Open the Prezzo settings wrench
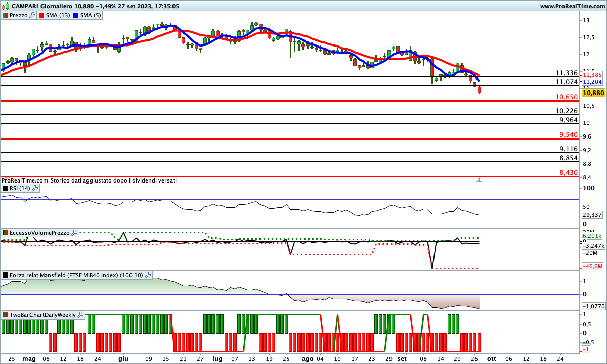The height and width of the screenshot is (364, 607). (33, 15)
